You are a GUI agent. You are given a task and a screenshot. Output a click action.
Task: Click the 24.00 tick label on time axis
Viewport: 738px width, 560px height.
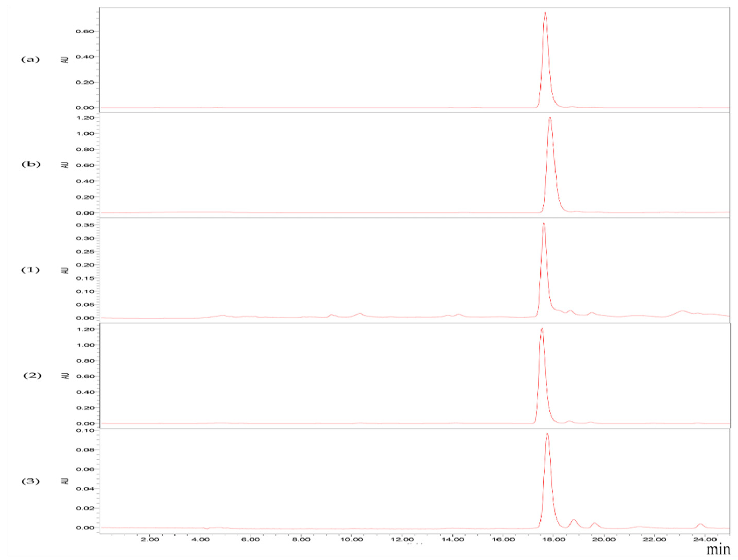(x=705, y=539)
